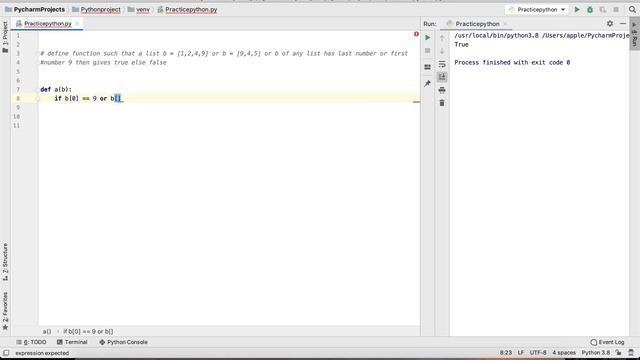Image resolution: width=640 pixels, height=360 pixels.
Task: Open the Project tool window
Action: click(5, 37)
